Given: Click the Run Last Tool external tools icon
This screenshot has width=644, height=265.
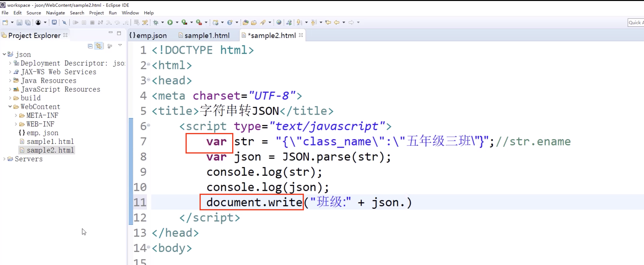Looking at the screenshot, I should point(199,22).
